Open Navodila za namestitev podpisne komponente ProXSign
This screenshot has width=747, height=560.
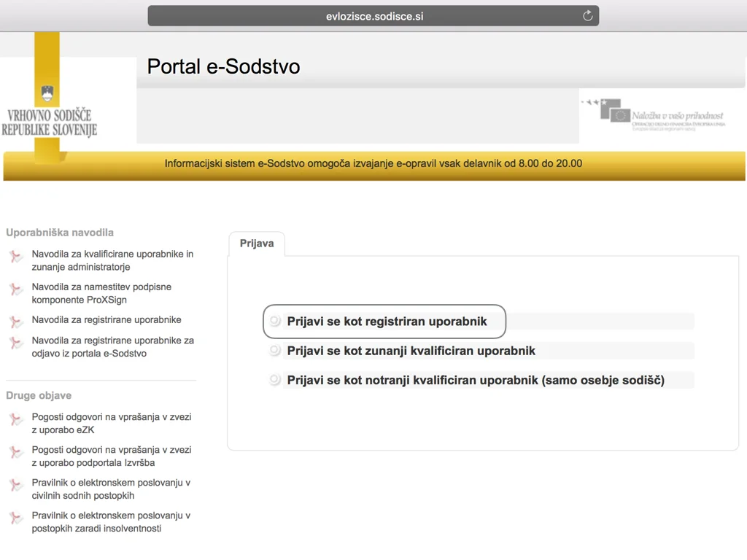101,293
